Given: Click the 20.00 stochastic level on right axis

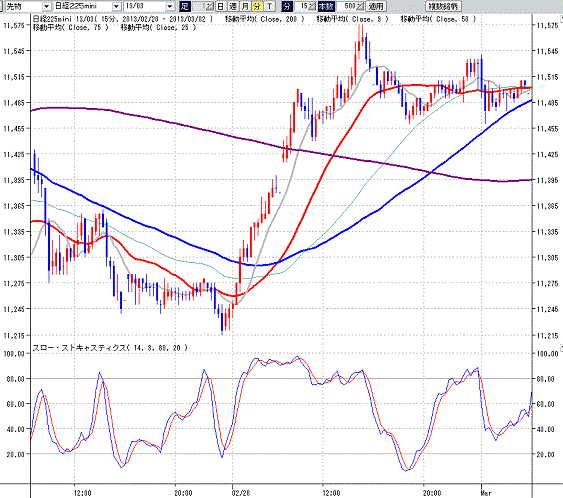Looking at the screenshot, I should [545, 454].
